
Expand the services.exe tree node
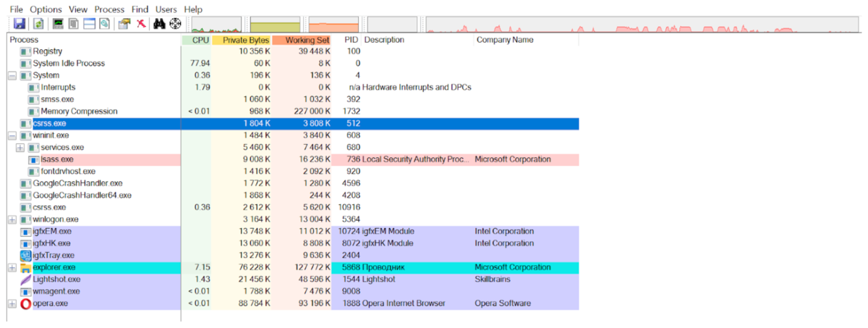pos(20,148)
